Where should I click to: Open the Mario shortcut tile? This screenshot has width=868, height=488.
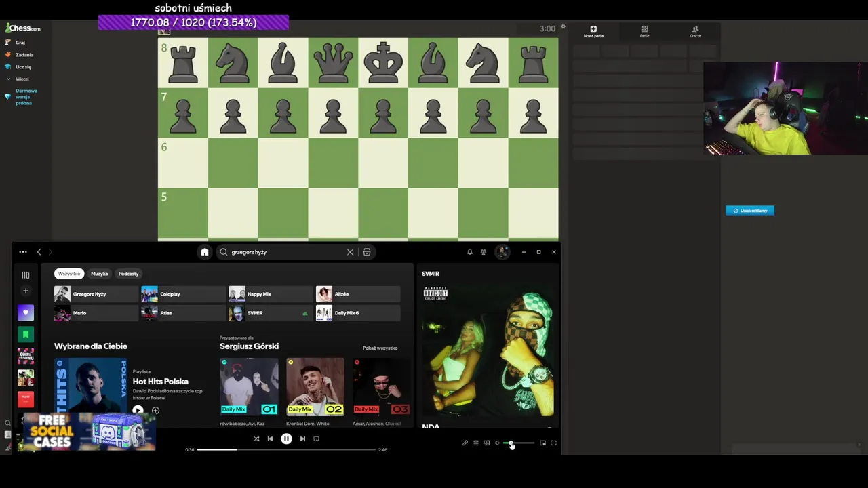[96, 313]
